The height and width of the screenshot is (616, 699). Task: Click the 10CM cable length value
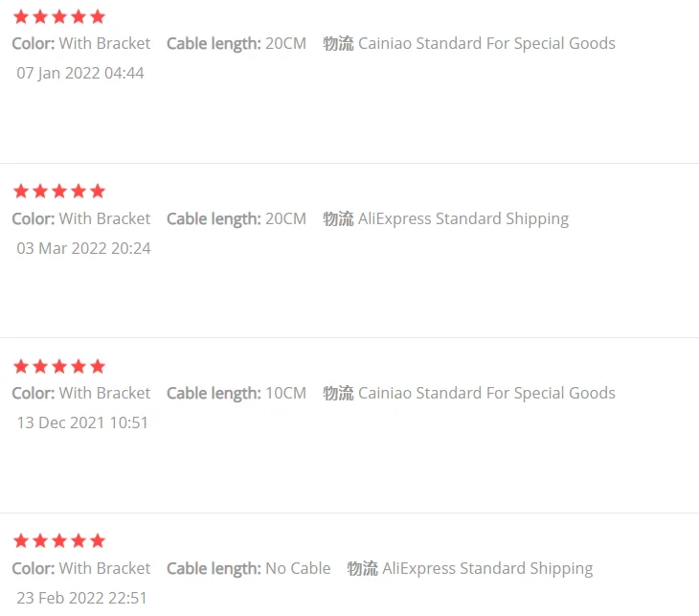pyautogui.click(x=285, y=393)
